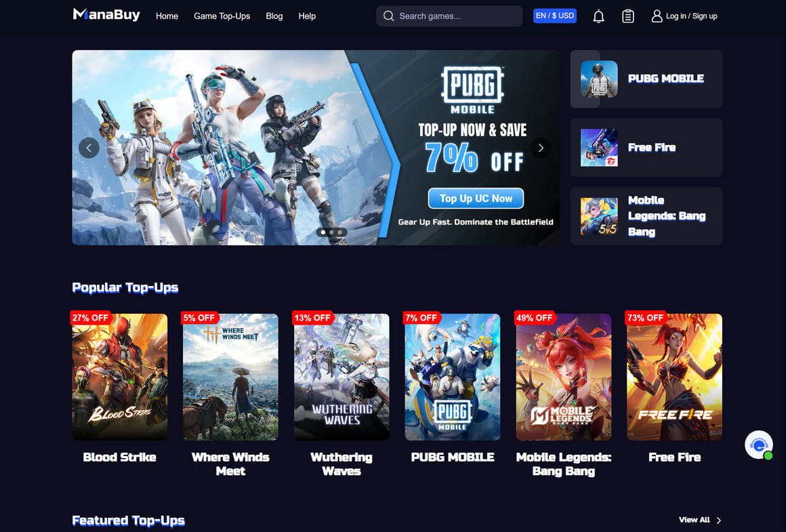Click the search magnifier icon
The width and height of the screenshot is (786, 532).
(388, 16)
